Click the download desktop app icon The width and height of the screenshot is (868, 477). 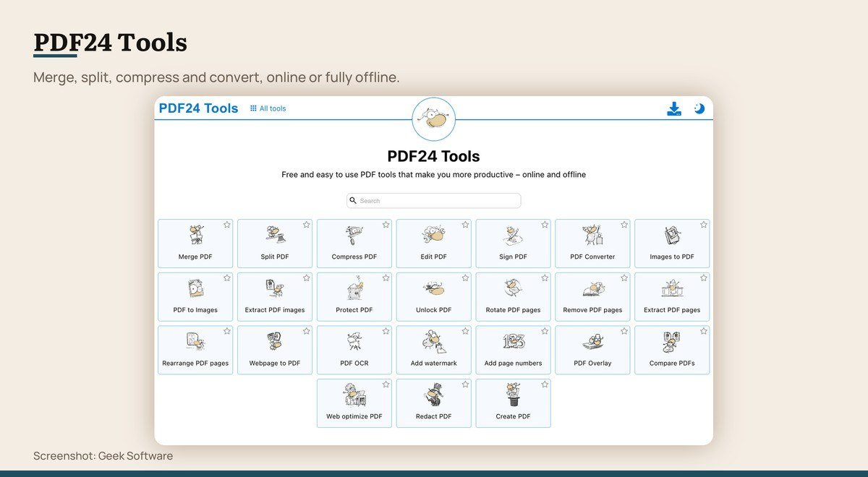674,109
